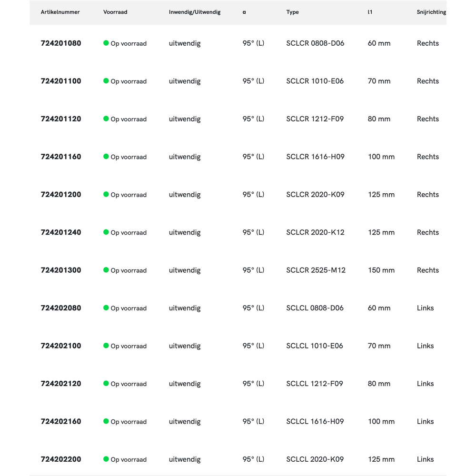Click green stock indicator for 724201080
The height and width of the screenshot is (476, 476).
(x=106, y=43)
